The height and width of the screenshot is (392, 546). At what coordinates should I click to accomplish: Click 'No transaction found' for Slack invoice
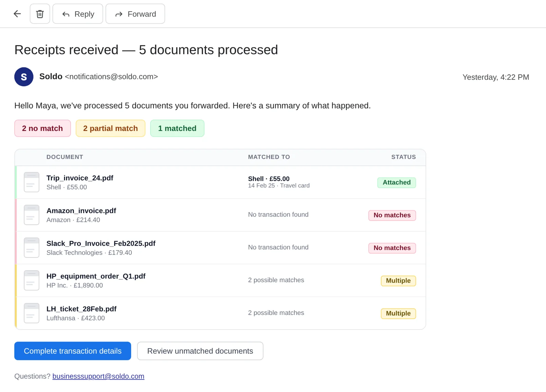point(278,247)
